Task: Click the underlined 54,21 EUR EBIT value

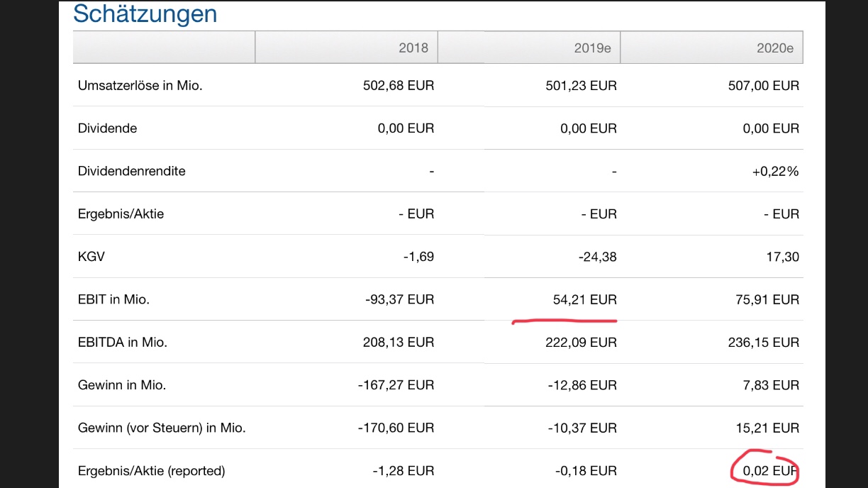Action: click(584, 299)
